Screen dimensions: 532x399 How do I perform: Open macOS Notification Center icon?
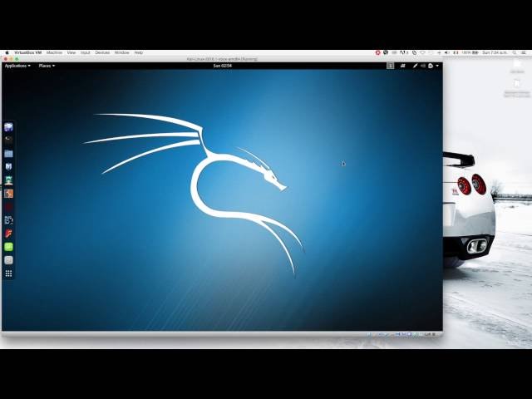tap(524, 52)
